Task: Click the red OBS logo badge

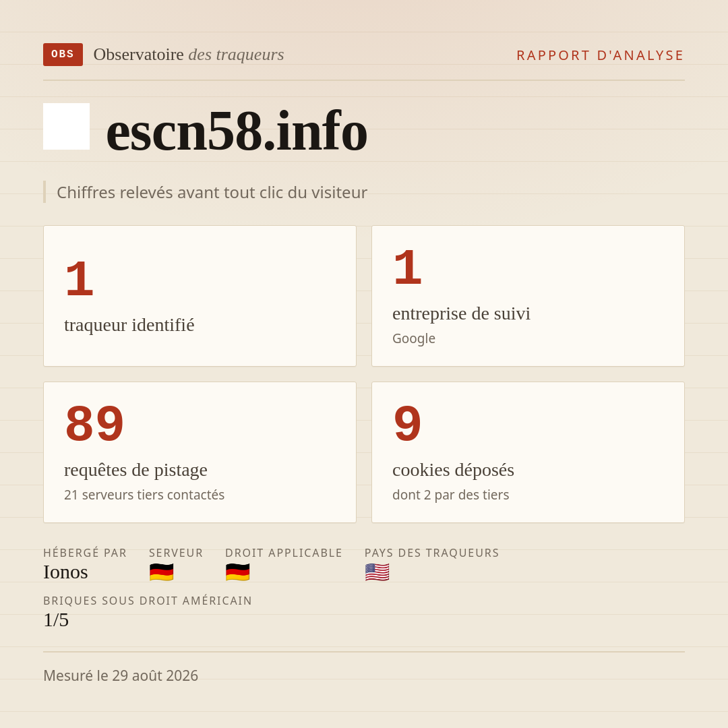Action: click(63, 55)
